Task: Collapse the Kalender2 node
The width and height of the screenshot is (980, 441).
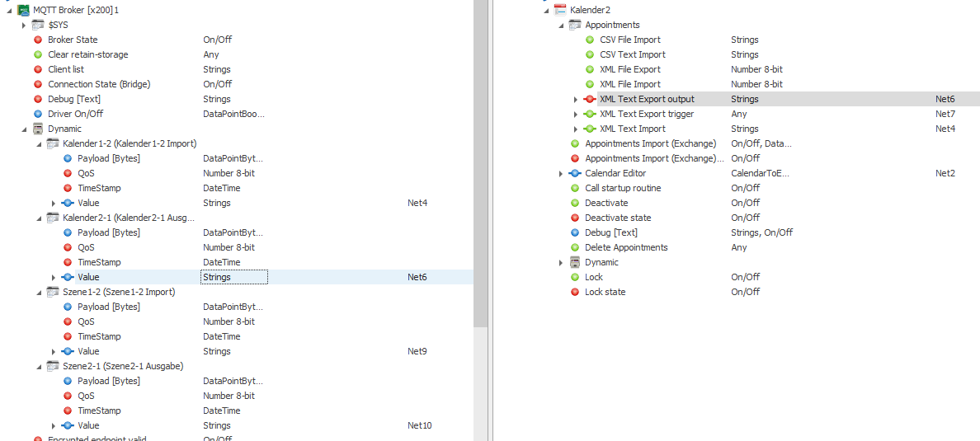Action: click(546, 11)
